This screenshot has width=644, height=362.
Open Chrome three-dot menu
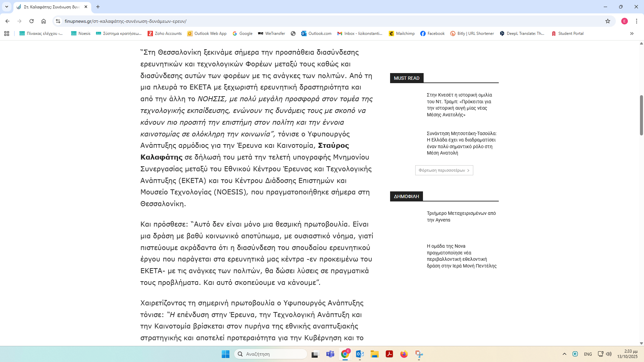coord(636,21)
